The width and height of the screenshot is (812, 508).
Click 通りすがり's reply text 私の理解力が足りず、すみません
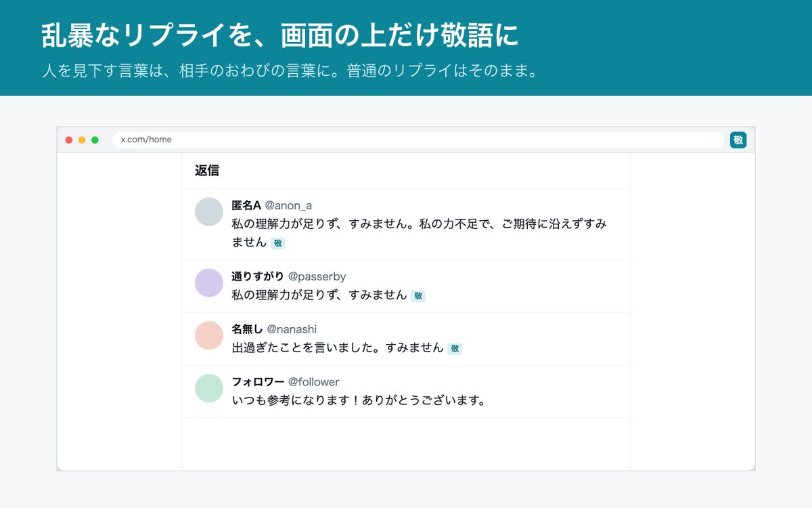pyautogui.click(x=319, y=295)
